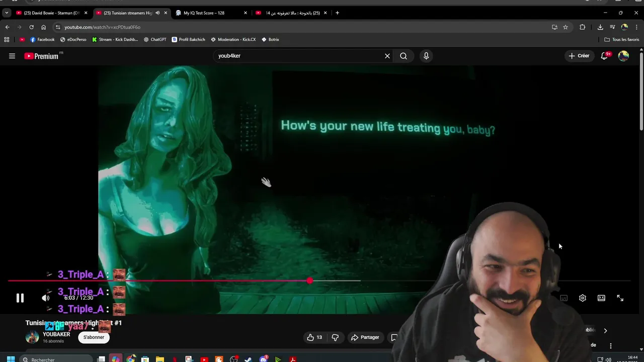Screen dimensions: 644x362
Task: Open the Stream - Kick Dashboard bookmark
Action: (115, 39)
